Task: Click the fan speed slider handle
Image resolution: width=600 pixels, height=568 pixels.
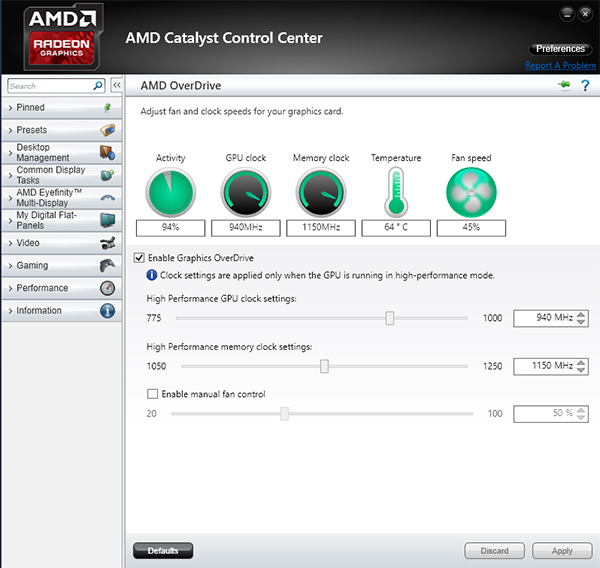Action: pyautogui.click(x=284, y=413)
